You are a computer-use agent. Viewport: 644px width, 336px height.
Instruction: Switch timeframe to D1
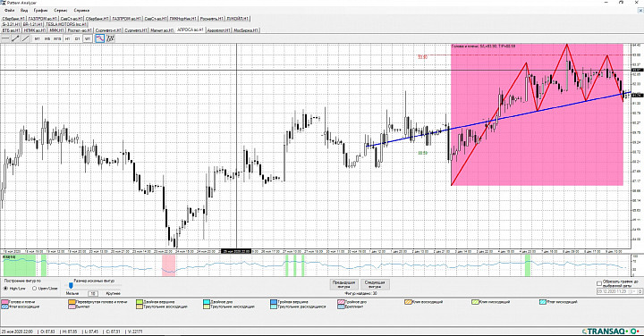77,38
